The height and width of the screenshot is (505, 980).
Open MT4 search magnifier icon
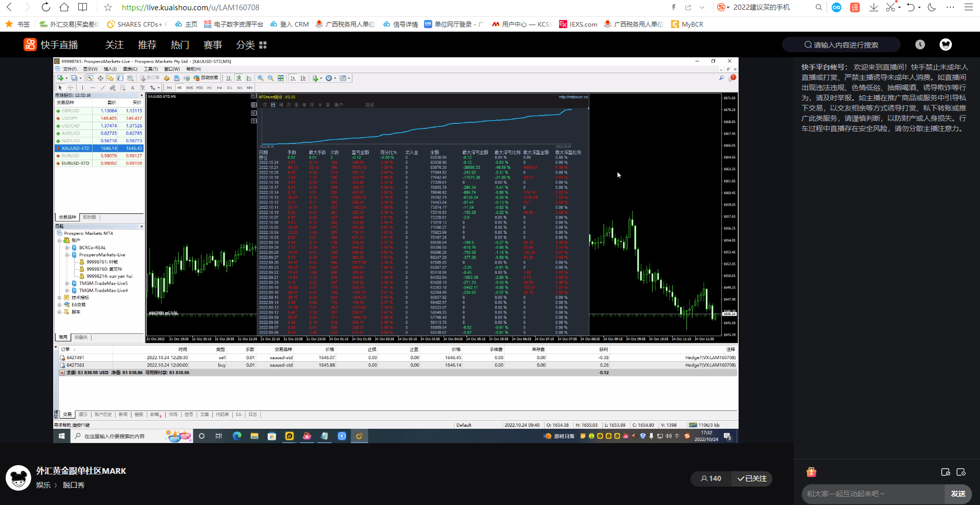coord(721,78)
